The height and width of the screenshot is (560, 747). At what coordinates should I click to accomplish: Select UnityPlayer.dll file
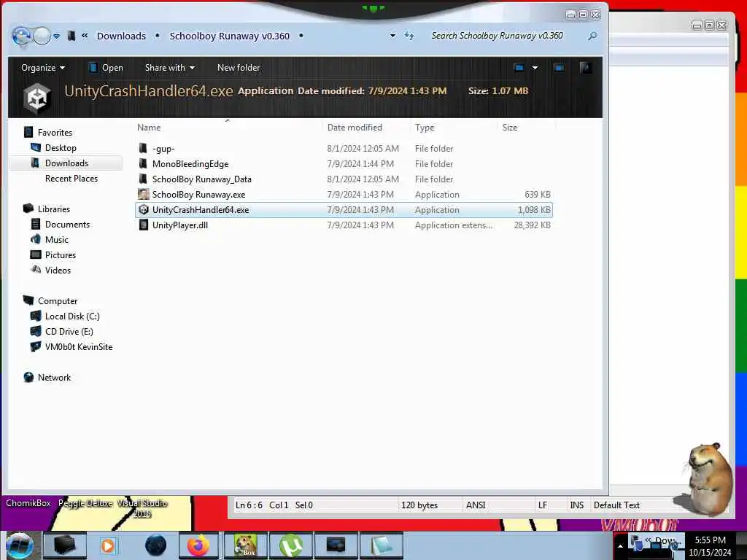coord(180,225)
